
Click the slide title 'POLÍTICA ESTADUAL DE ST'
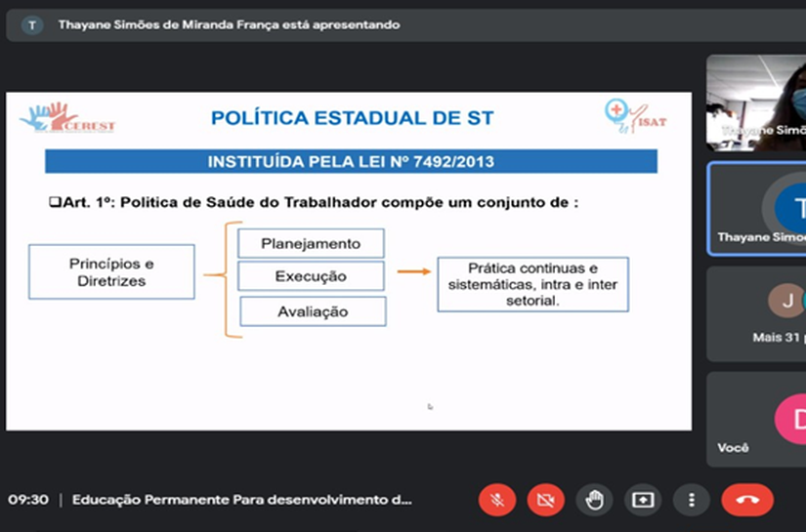click(x=352, y=118)
